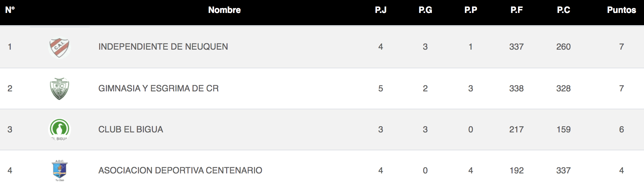Screen dimensions: 644x195
Task: Click the Gimnasia y Esgrima green shield logo
Action: tap(59, 89)
